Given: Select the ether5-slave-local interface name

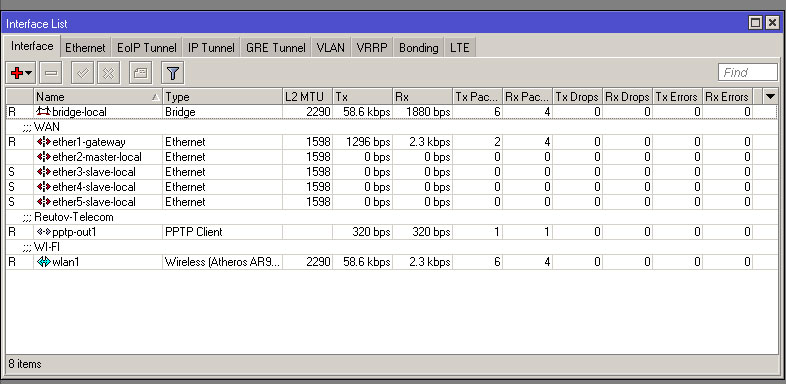Looking at the screenshot, I should pos(94,202).
